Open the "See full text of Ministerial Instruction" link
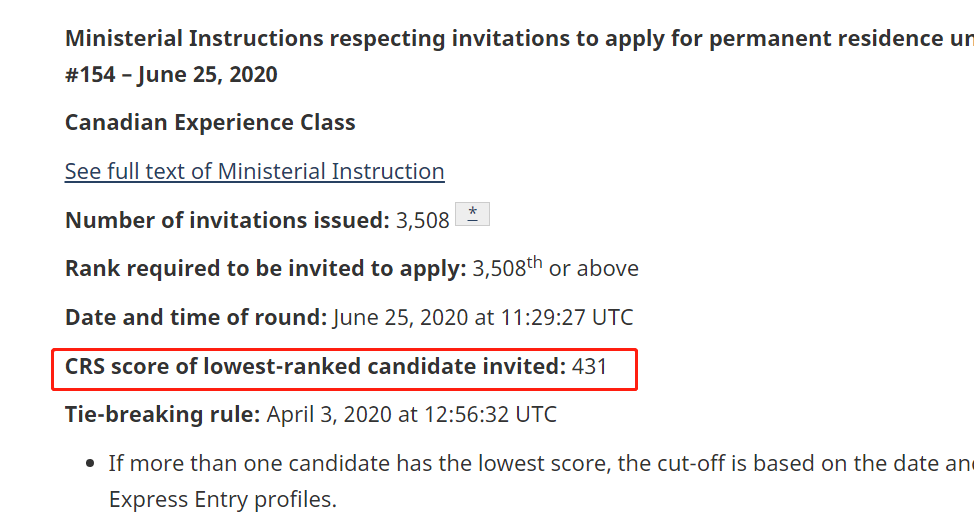Screen dimensions: 974x520 [254, 171]
